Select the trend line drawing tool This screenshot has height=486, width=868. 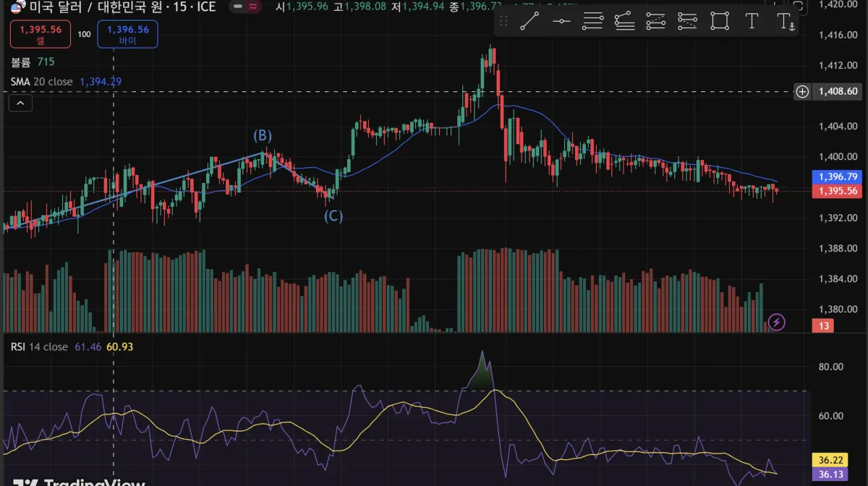click(x=530, y=21)
